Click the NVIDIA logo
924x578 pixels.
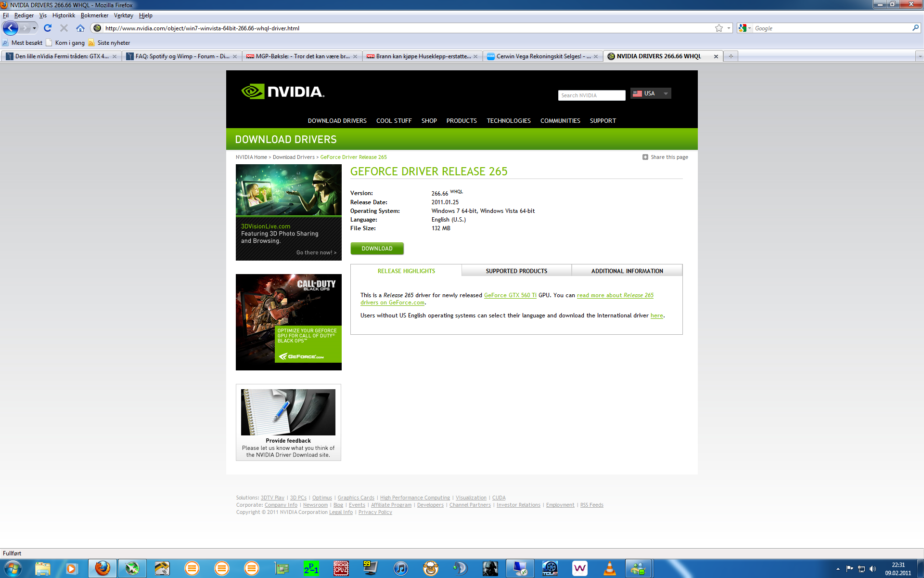[x=282, y=92]
